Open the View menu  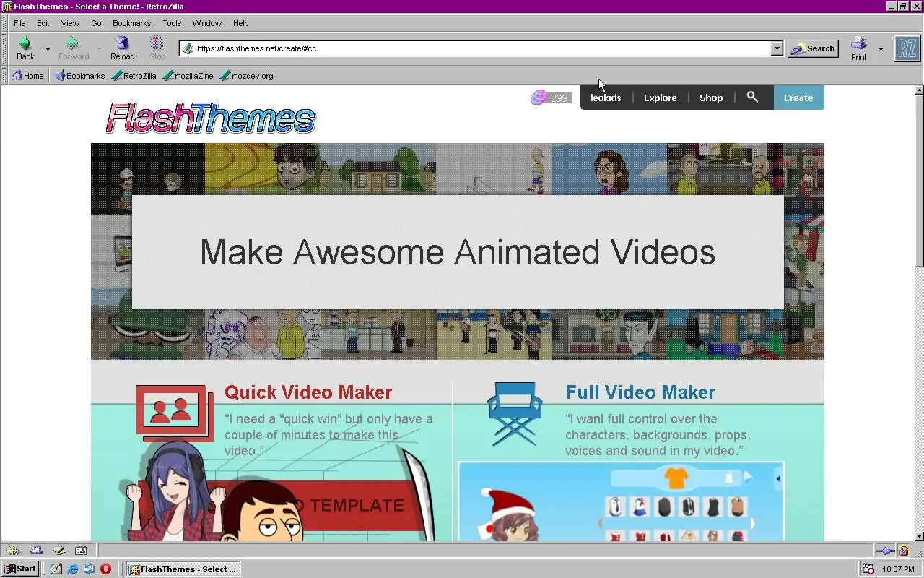tap(70, 23)
